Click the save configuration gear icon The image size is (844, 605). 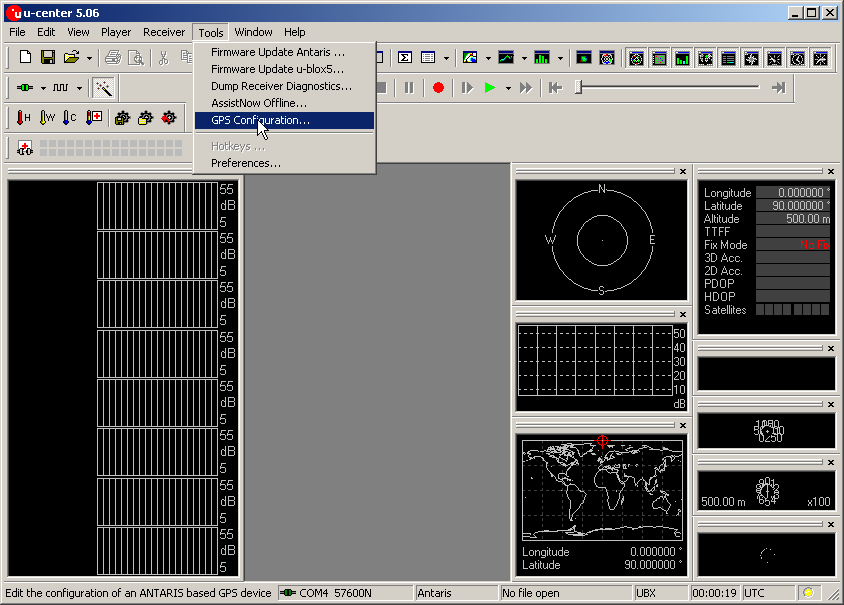tap(122, 117)
